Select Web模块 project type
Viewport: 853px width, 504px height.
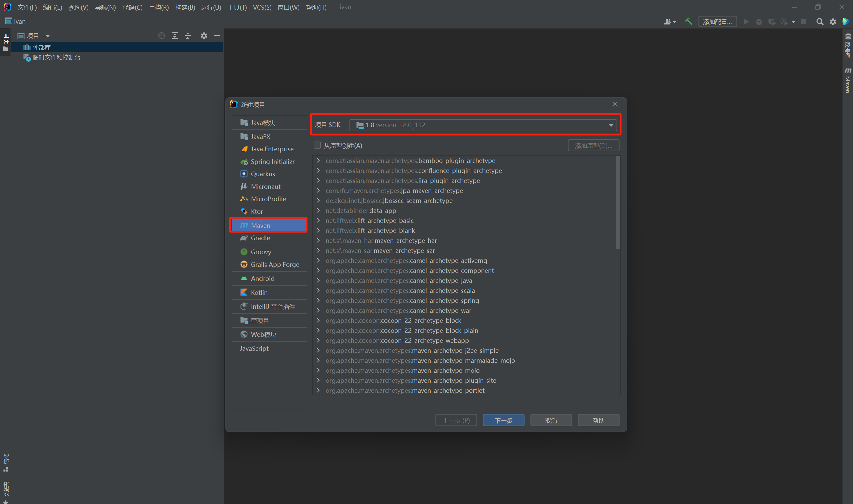click(269, 334)
